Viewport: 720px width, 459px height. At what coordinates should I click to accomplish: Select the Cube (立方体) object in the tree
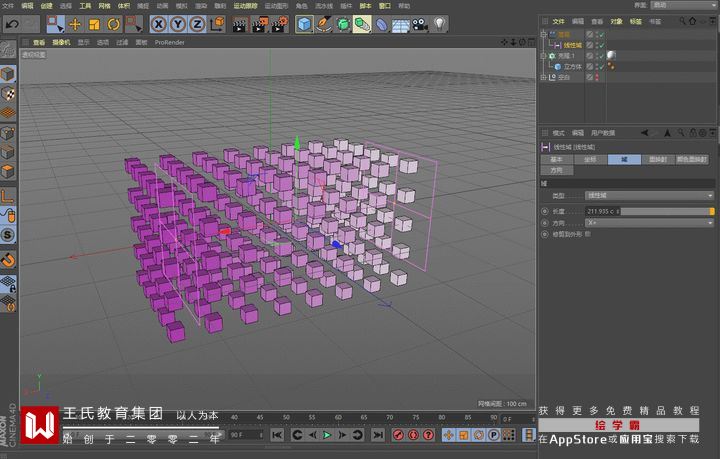tap(573, 67)
